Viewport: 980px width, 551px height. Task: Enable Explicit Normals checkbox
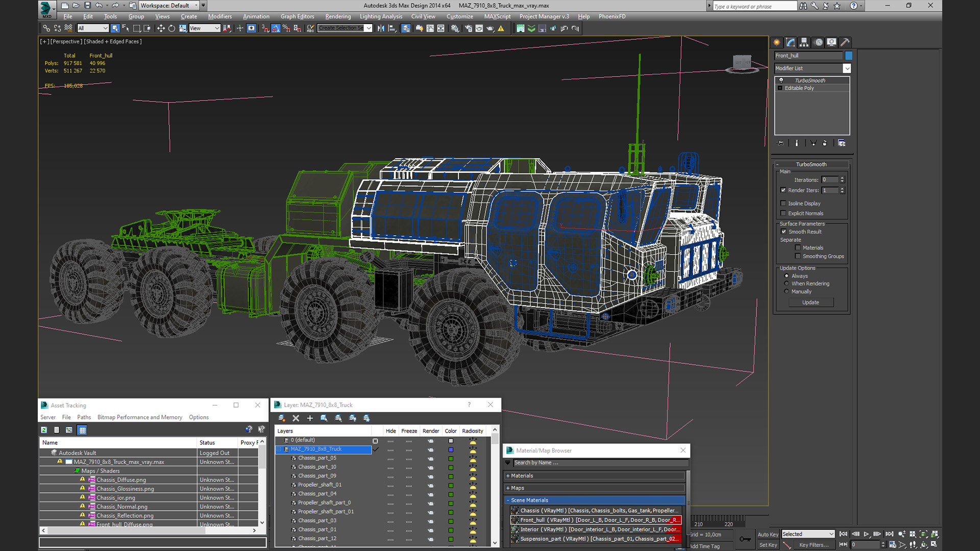pos(783,214)
